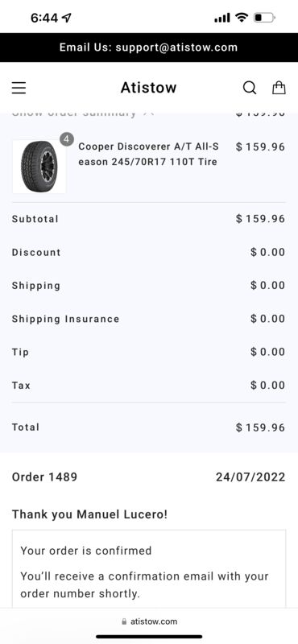
Task: Tap the location arrow in status bar
Action: [x=66, y=18]
